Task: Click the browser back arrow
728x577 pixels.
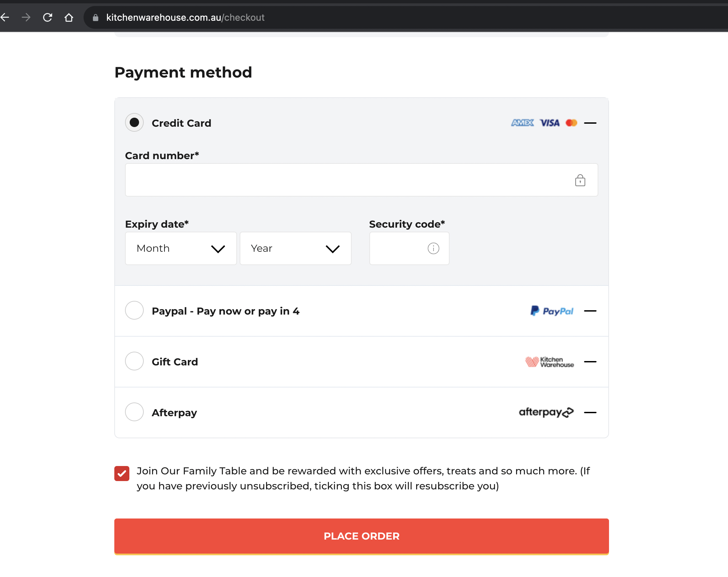Action: click(x=5, y=17)
